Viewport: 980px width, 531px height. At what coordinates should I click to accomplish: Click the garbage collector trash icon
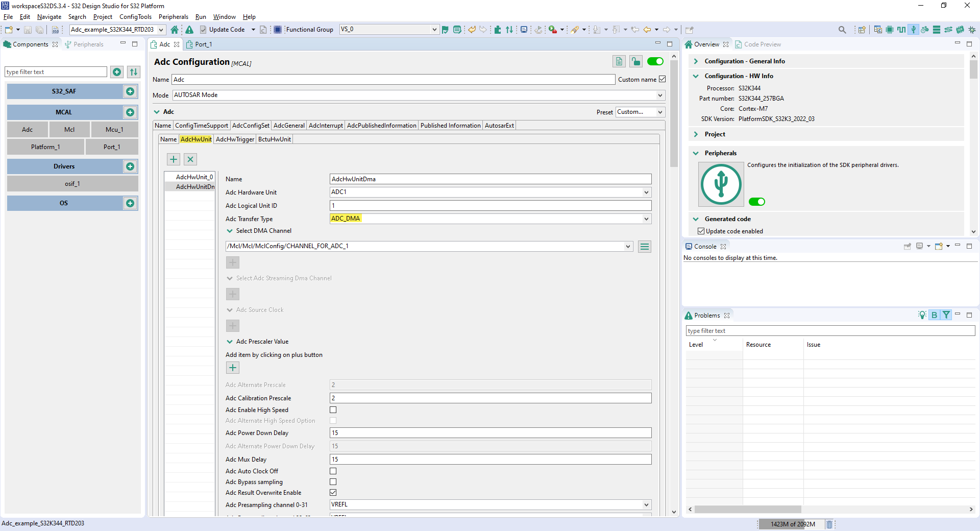point(829,524)
